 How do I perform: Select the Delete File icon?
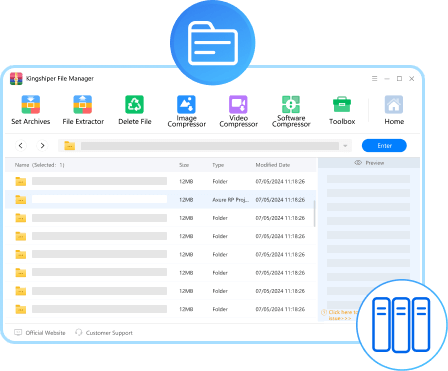click(x=134, y=105)
